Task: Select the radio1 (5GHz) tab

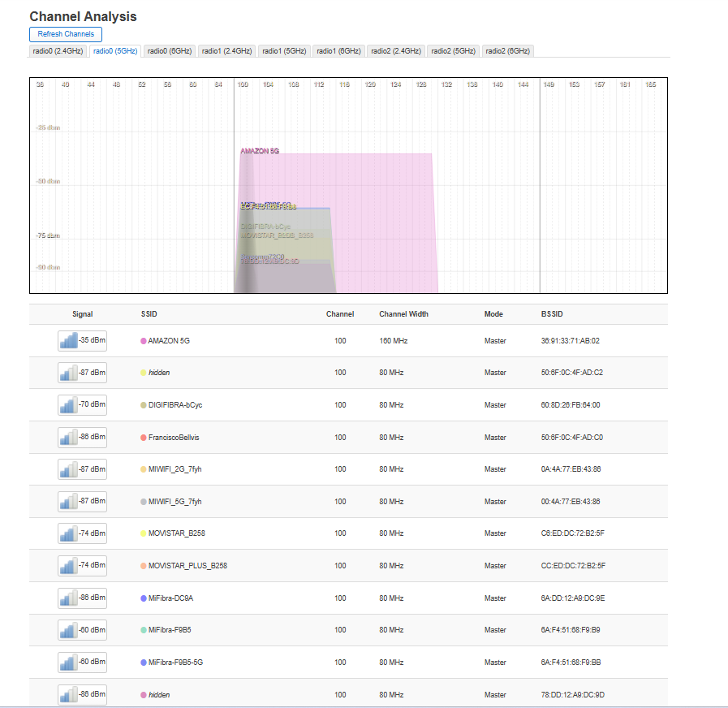Action: pyautogui.click(x=284, y=51)
